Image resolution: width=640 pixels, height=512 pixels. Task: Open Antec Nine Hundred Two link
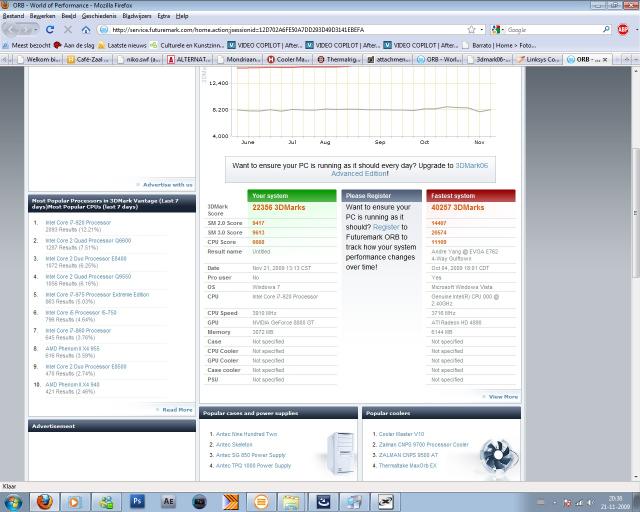(x=247, y=434)
